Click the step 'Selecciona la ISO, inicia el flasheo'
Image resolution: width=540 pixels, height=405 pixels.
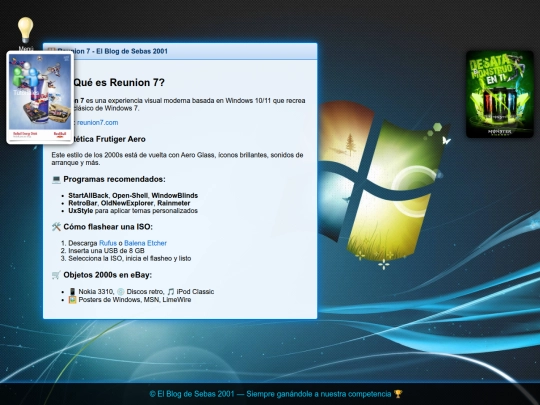[129, 258]
